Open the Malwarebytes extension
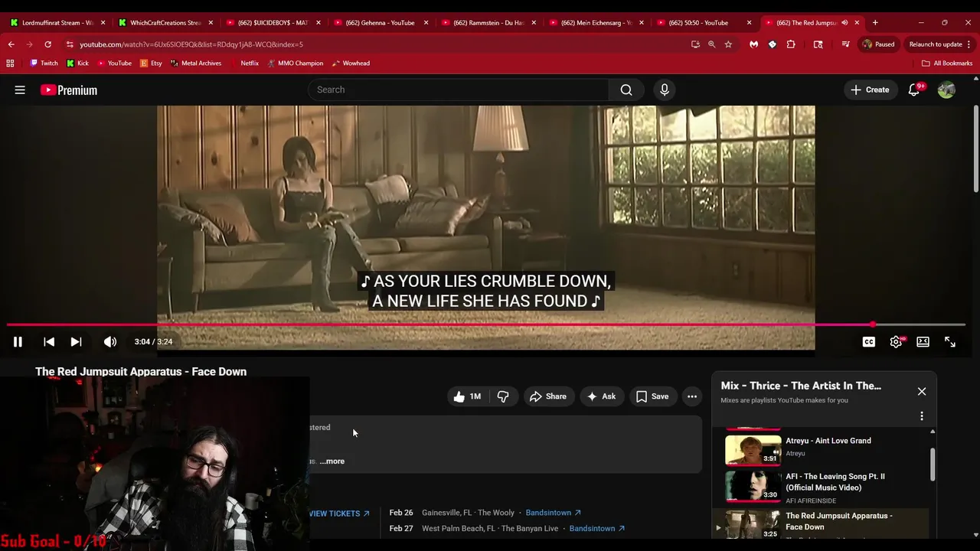Viewport: 980px width, 551px height. (x=753, y=44)
